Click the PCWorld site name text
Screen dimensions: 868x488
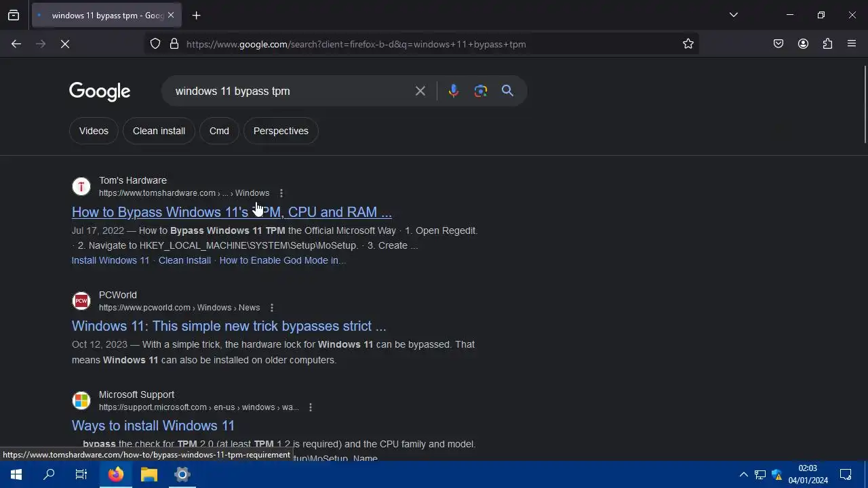[x=118, y=295]
